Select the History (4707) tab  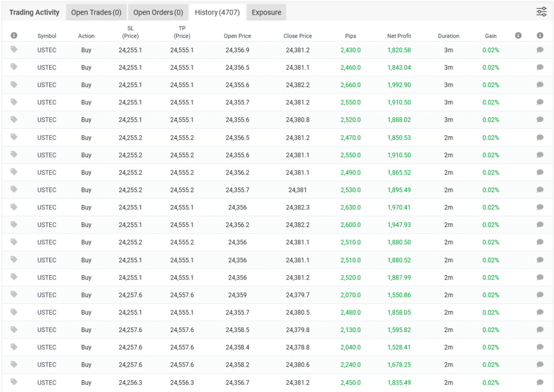tap(217, 12)
